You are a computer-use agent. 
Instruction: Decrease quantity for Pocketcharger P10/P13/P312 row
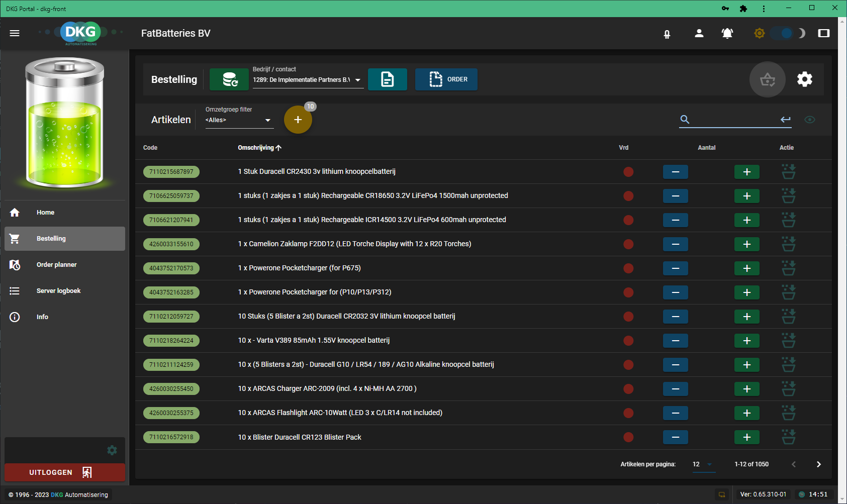pyautogui.click(x=676, y=292)
